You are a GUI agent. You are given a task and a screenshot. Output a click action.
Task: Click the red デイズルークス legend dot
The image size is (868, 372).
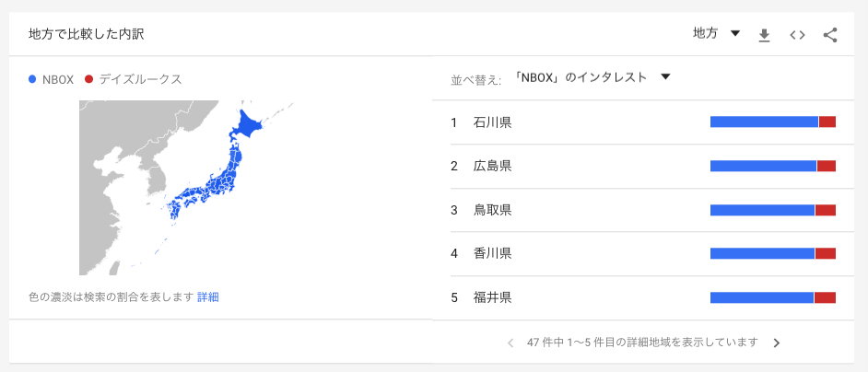[x=88, y=80]
